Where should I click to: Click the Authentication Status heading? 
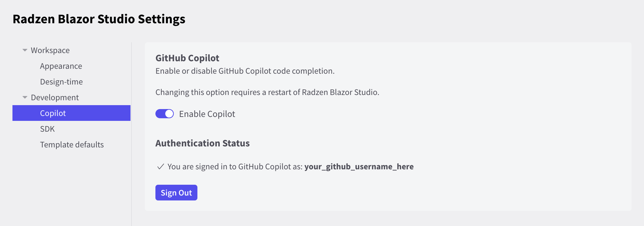(x=202, y=143)
